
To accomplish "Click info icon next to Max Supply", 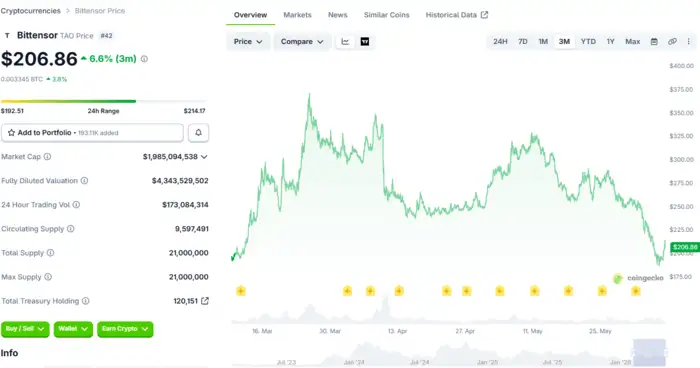I will coord(48,277).
